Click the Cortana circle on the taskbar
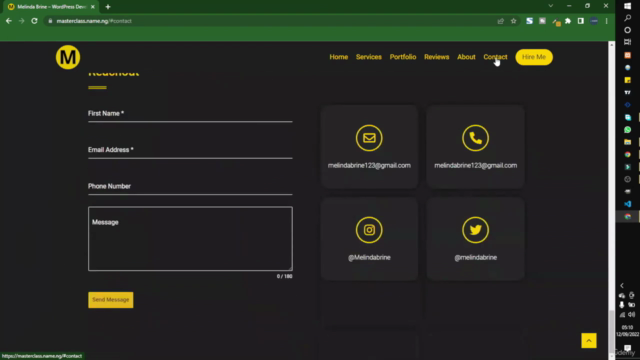 [x=627, y=30]
